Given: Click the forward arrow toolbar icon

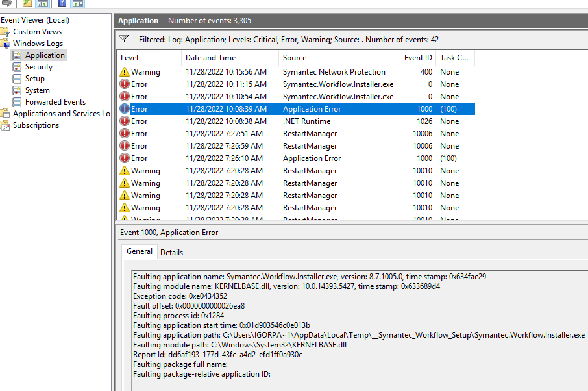Looking at the screenshot, I should [7, 3].
